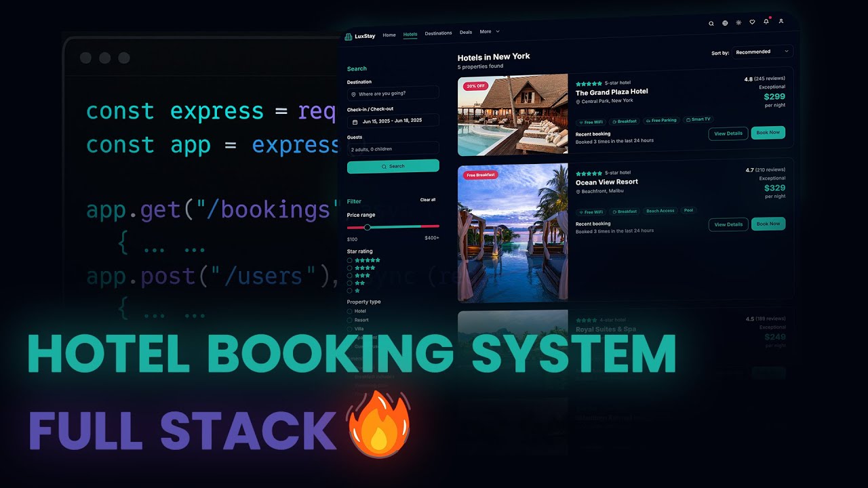Click Beachfront, Malibu location

tap(599, 191)
